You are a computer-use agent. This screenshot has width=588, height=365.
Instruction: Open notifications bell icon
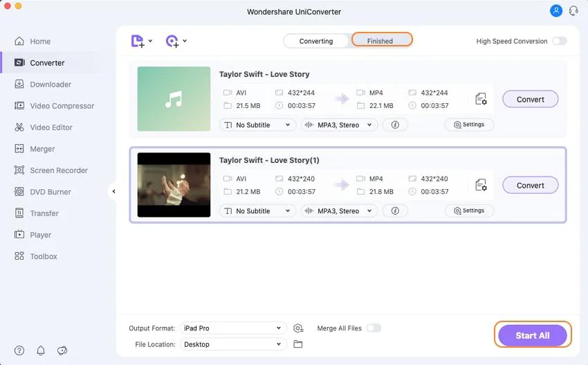tap(41, 350)
